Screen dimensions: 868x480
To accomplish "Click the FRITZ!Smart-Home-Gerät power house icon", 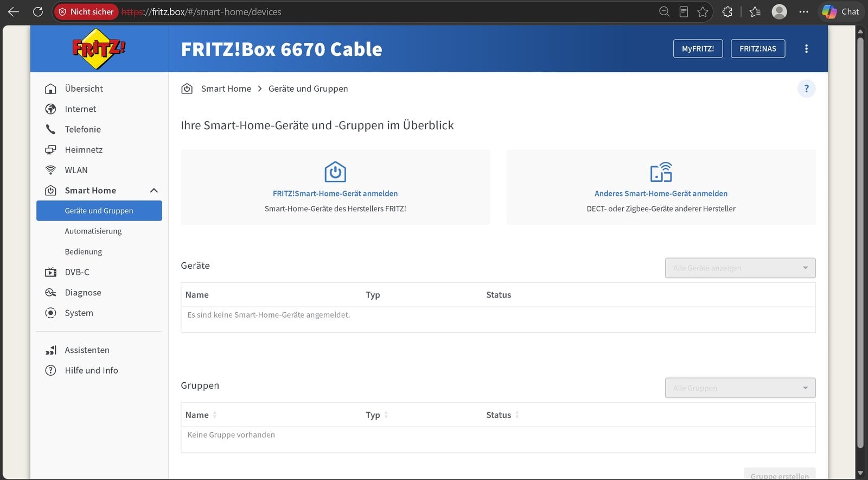I will [335, 172].
